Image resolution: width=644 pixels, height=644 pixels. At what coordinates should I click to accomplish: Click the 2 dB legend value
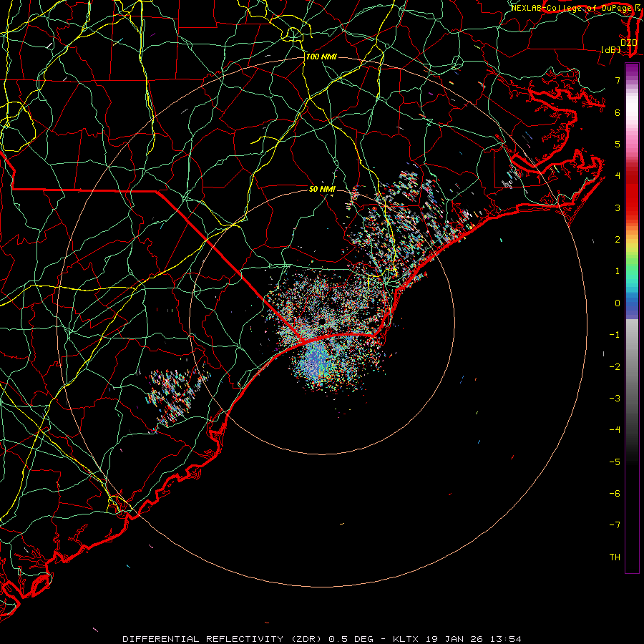pyautogui.click(x=618, y=240)
